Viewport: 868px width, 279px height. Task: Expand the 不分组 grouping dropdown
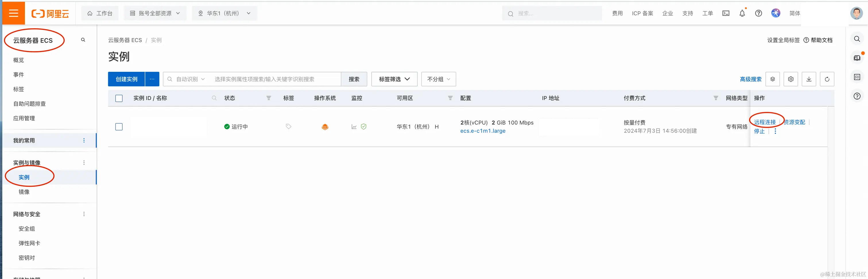pyautogui.click(x=438, y=79)
